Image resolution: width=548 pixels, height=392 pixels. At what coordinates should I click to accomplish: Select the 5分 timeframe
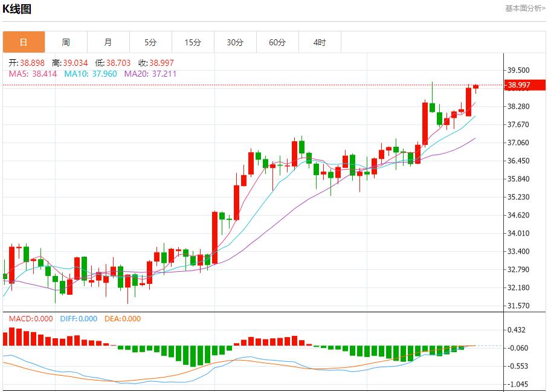coord(150,42)
